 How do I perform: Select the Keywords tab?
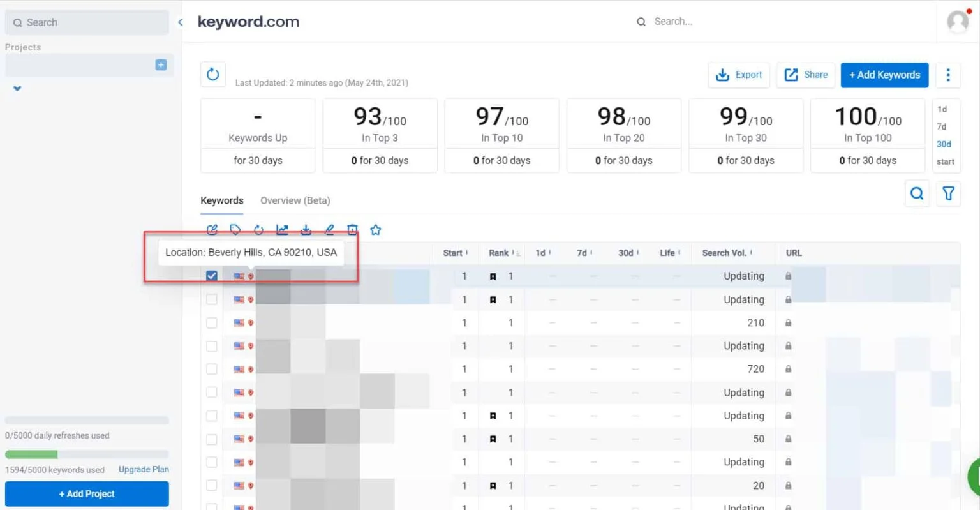pyautogui.click(x=222, y=200)
